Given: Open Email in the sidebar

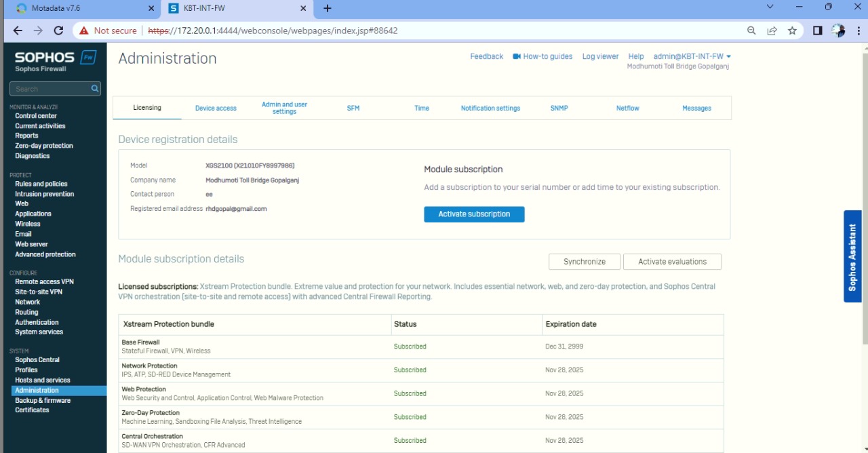Looking at the screenshot, I should click(x=23, y=234).
